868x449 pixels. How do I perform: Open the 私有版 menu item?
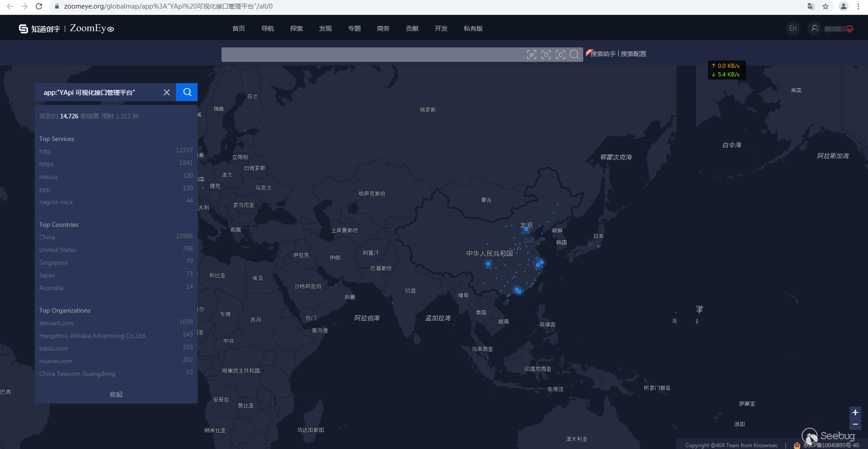tap(473, 28)
